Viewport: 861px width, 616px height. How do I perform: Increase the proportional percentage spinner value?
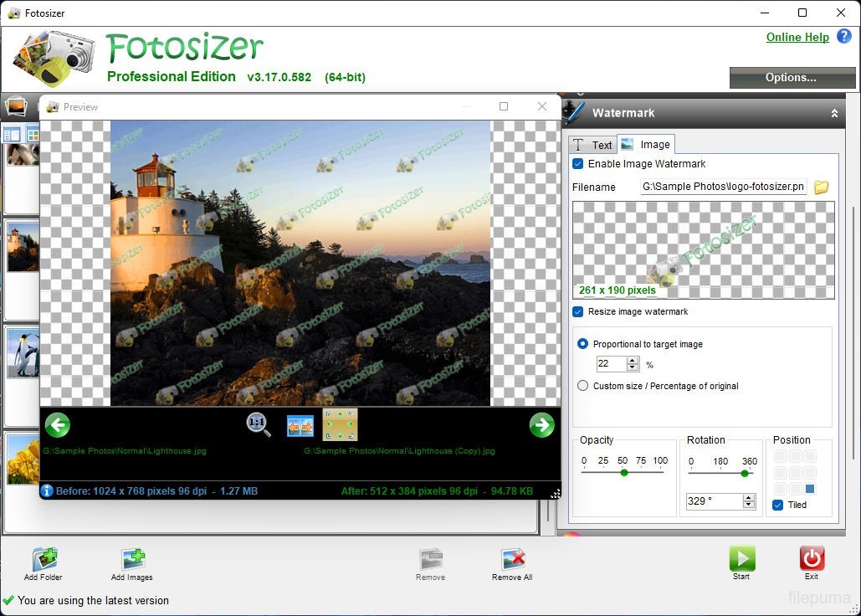pyautogui.click(x=633, y=360)
